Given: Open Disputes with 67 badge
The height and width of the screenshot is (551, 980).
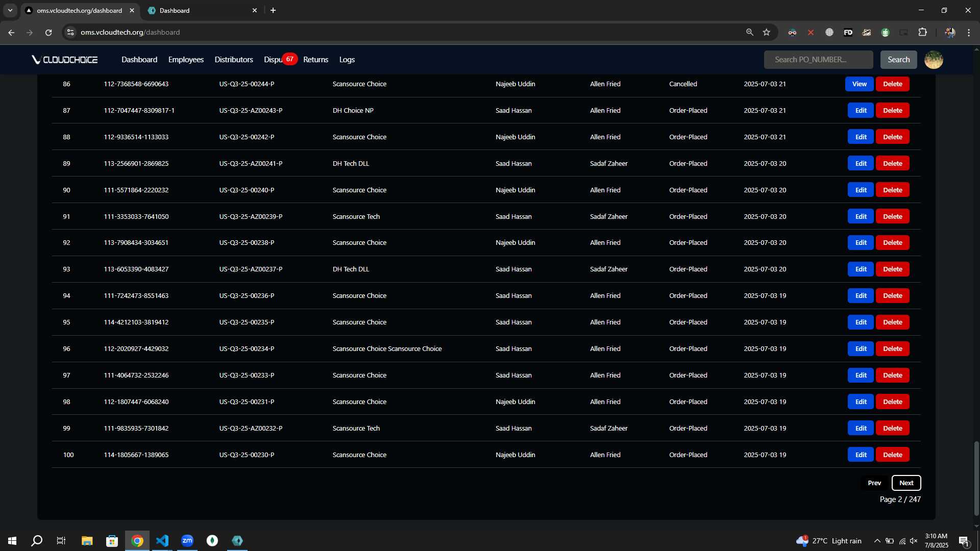Looking at the screenshot, I should (x=280, y=60).
